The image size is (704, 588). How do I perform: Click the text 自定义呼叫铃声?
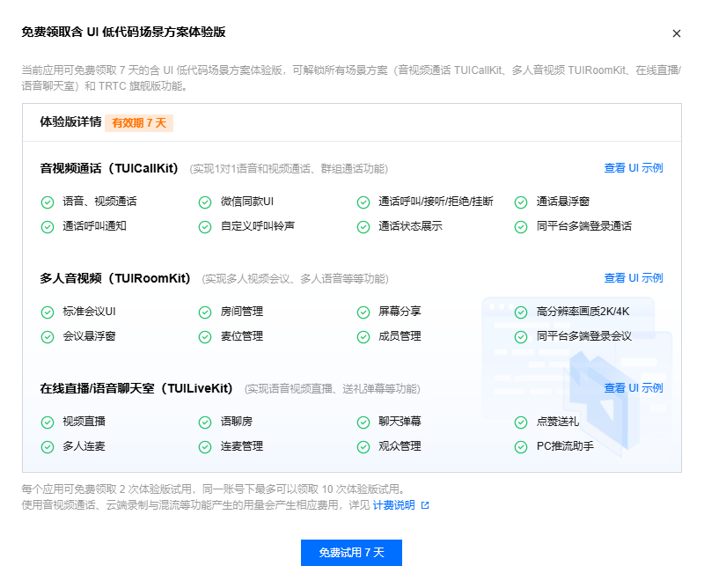pyautogui.click(x=258, y=226)
